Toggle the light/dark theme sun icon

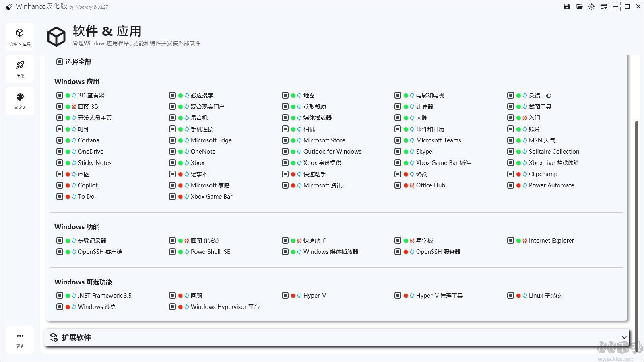[592, 6]
